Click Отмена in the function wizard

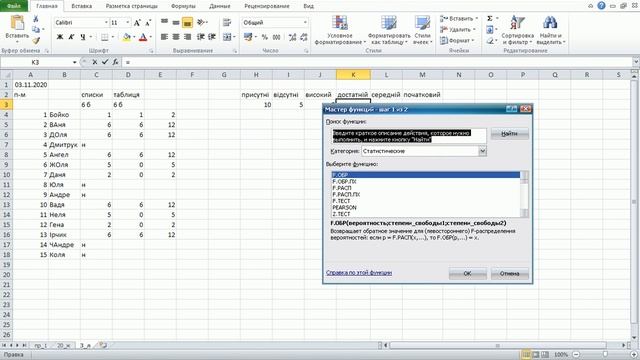click(509, 273)
